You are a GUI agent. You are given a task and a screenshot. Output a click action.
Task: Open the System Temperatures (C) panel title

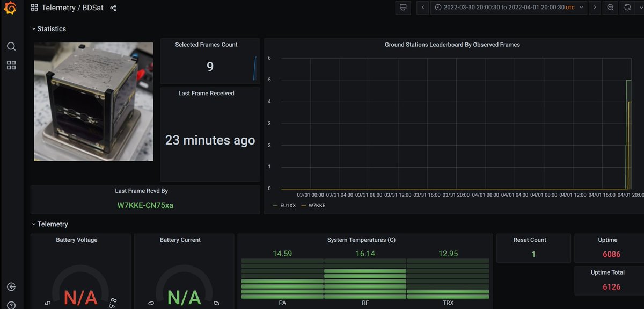click(x=361, y=240)
